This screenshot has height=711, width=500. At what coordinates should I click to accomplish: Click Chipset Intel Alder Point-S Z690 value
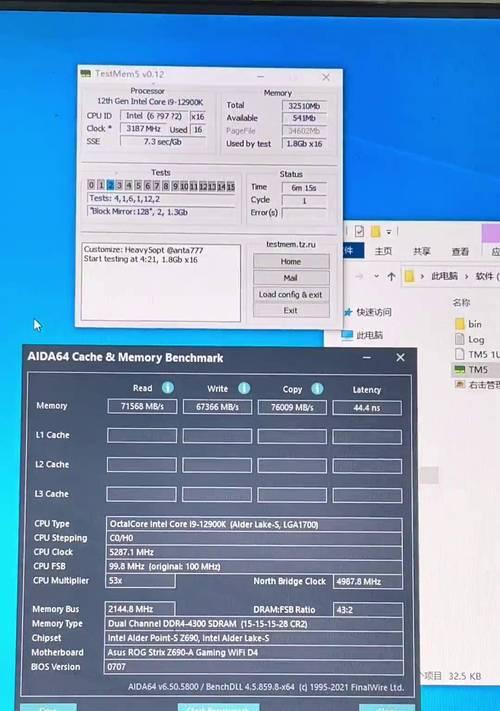254,638
